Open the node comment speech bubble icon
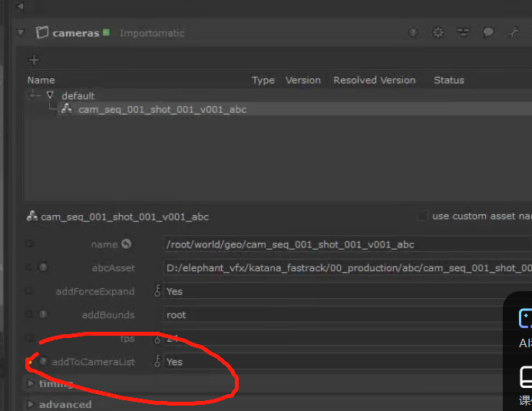 tap(488, 33)
